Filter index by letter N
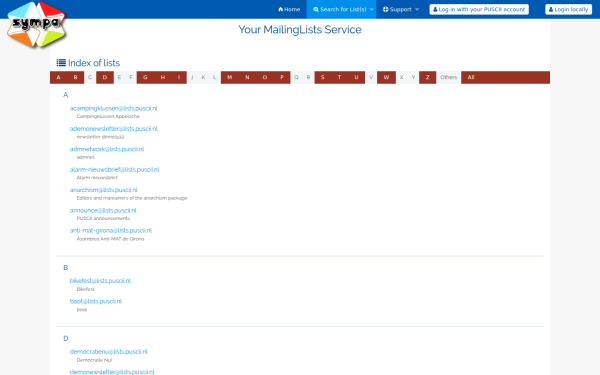The height and width of the screenshot is (375, 600). point(247,77)
